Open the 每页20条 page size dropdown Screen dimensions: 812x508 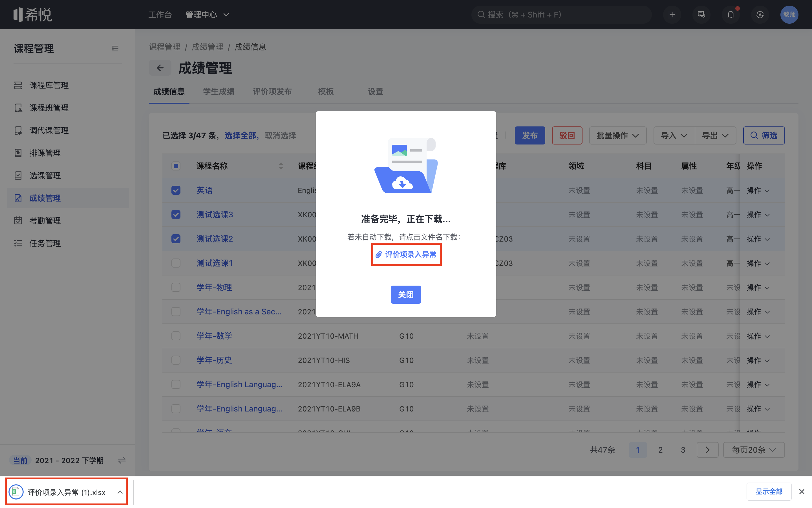tap(754, 450)
